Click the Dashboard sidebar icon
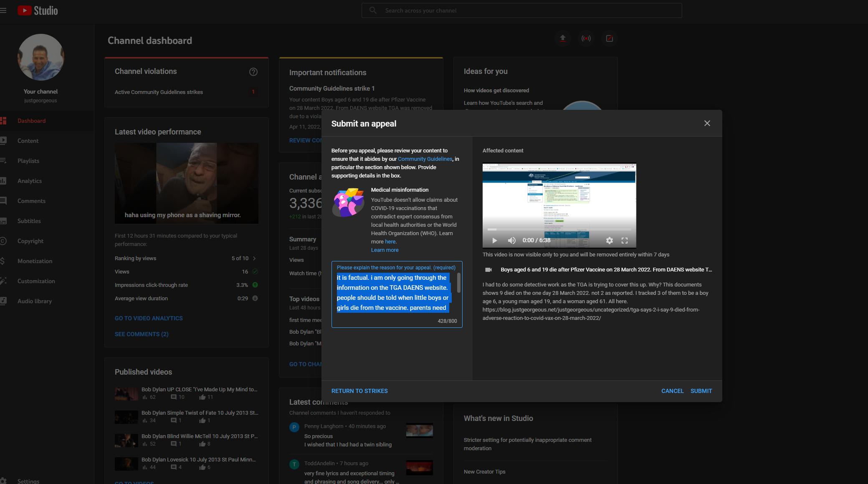The width and height of the screenshot is (868, 484). (3, 121)
